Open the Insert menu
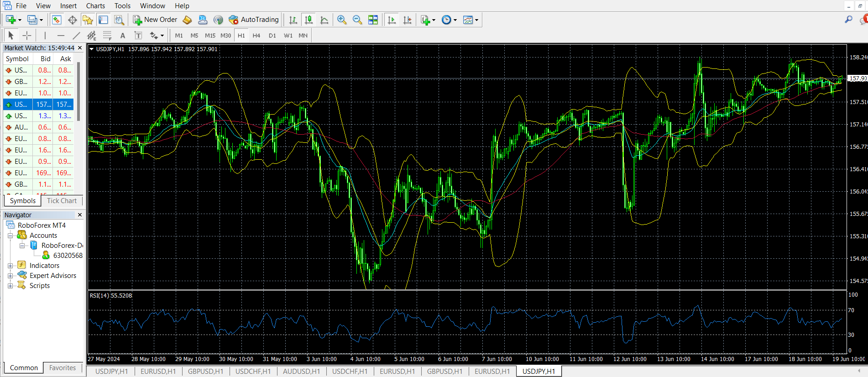Screen dimensions: 868x377 (x=68, y=5)
